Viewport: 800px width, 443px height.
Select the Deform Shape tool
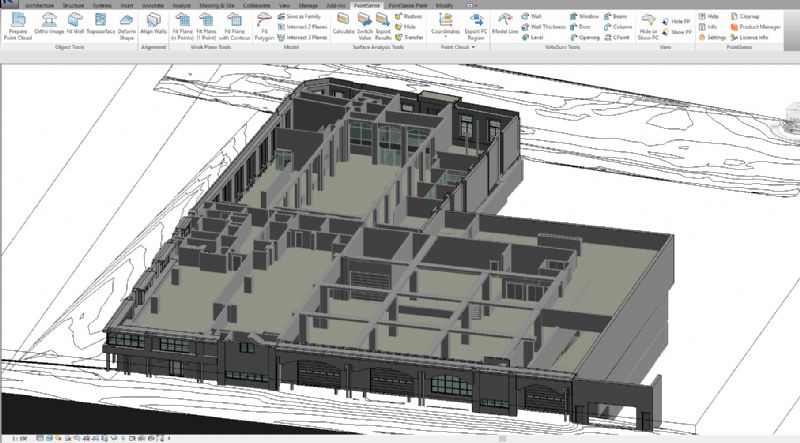tap(127, 26)
